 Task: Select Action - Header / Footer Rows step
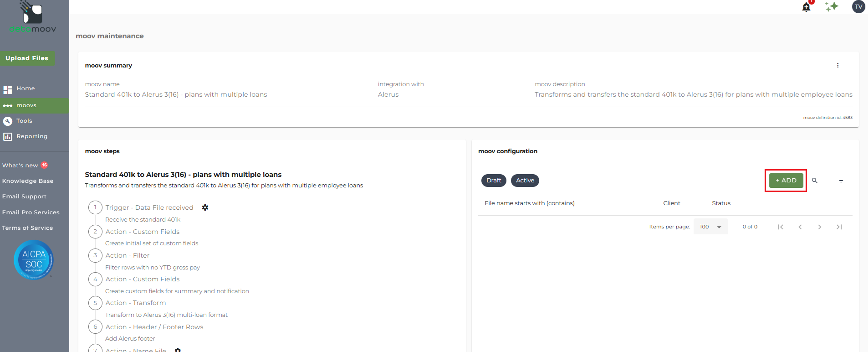click(x=154, y=327)
